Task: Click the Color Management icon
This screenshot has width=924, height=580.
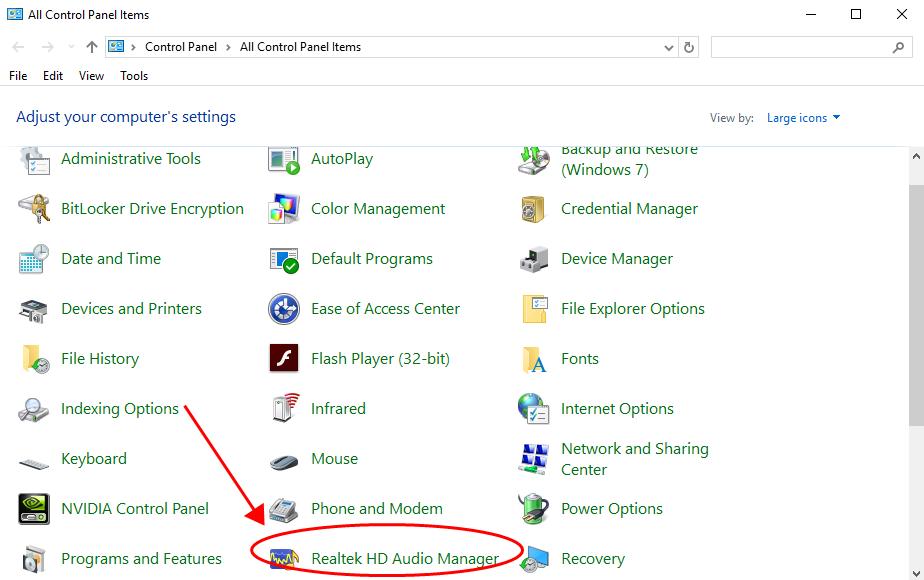Action: (x=284, y=209)
